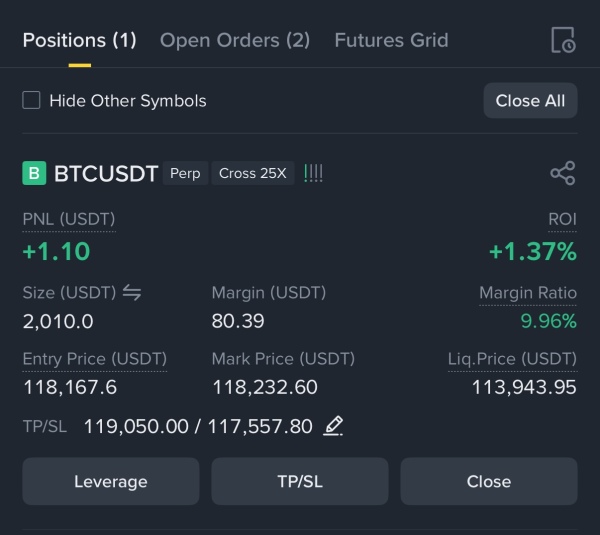
Task: Close the BTCUSDT position
Action: click(489, 481)
